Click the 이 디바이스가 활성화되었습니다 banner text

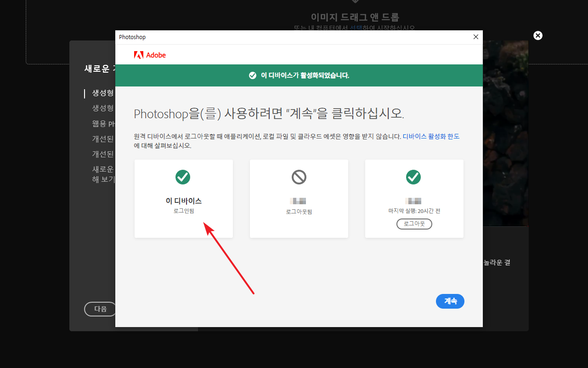pos(305,75)
